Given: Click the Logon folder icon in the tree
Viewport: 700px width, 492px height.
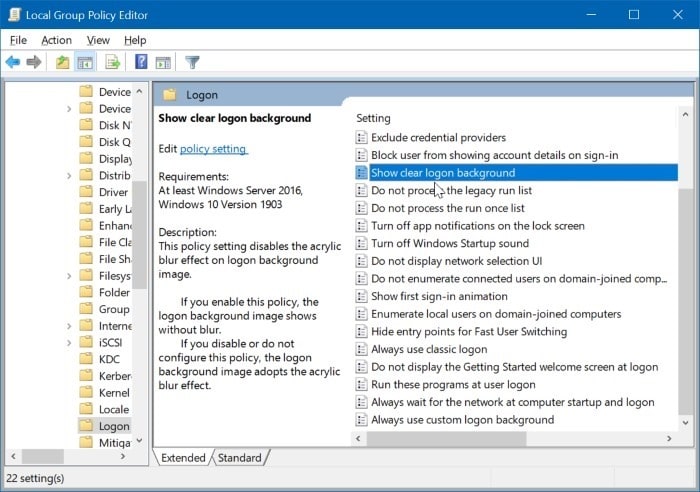Looking at the screenshot, I should tap(86, 425).
